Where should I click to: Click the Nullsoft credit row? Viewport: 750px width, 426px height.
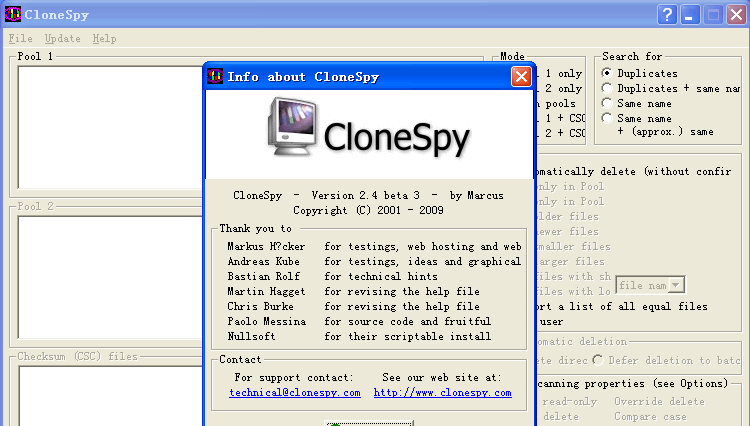[359, 336]
